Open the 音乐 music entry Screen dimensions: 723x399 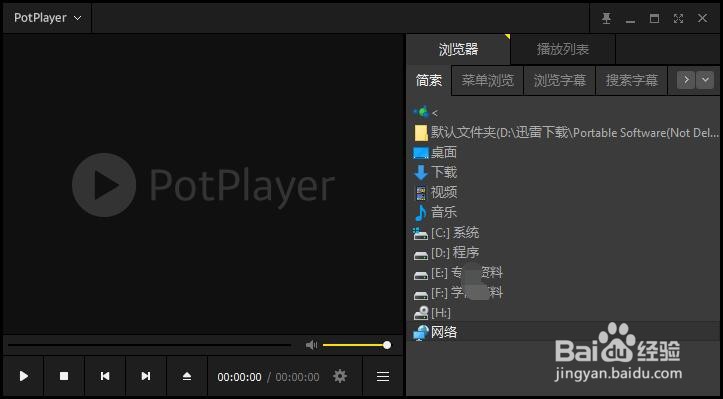564,213
